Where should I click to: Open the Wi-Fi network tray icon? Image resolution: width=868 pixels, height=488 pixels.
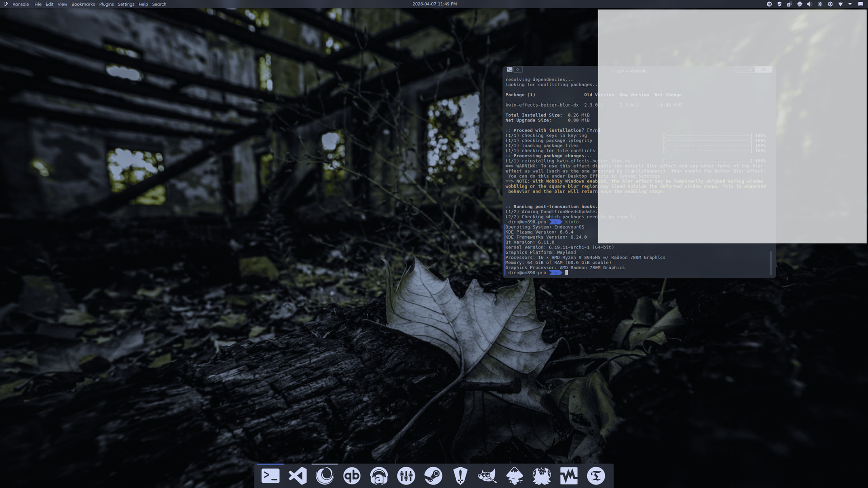click(840, 4)
